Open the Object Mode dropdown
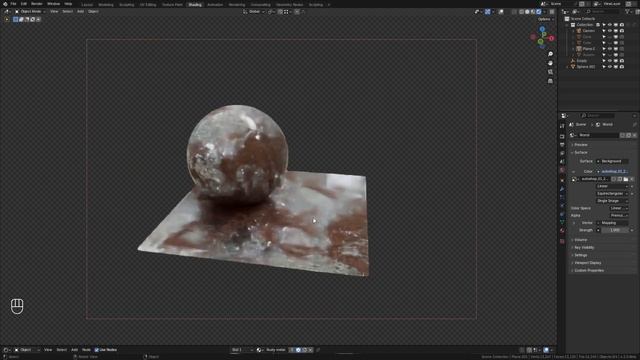The height and width of the screenshot is (360, 640). pyautogui.click(x=31, y=12)
